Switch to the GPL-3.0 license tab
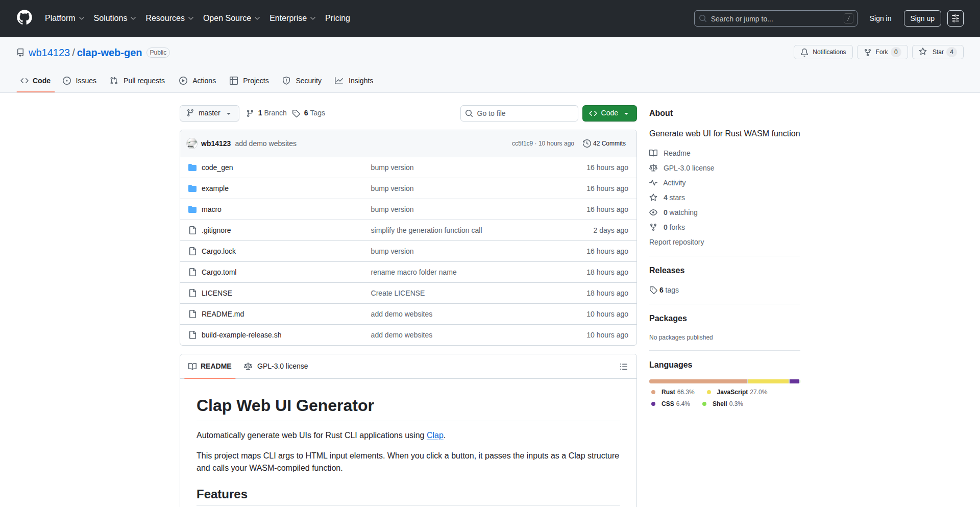This screenshot has width=980, height=507. click(x=276, y=366)
